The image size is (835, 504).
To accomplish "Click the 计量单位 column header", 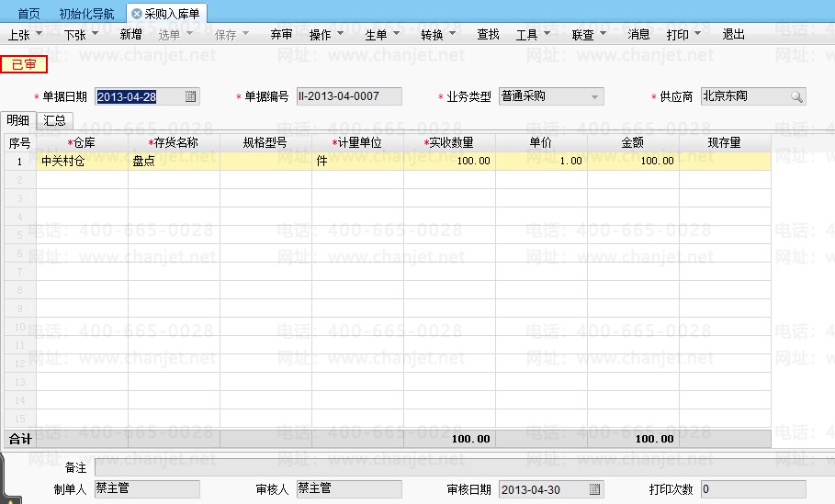I will pyautogui.click(x=357, y=142).
